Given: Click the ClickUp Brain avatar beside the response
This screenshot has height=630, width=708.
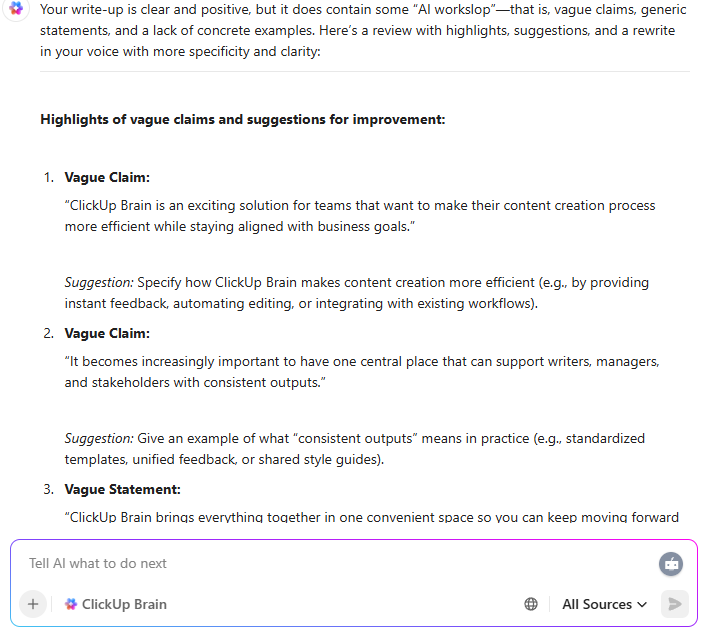Looking at the screenshot, I should 16,8.
